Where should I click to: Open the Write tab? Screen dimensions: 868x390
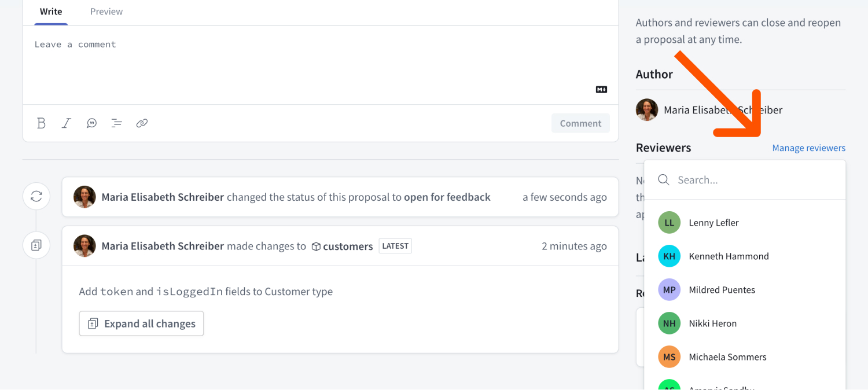pos(50,11)
